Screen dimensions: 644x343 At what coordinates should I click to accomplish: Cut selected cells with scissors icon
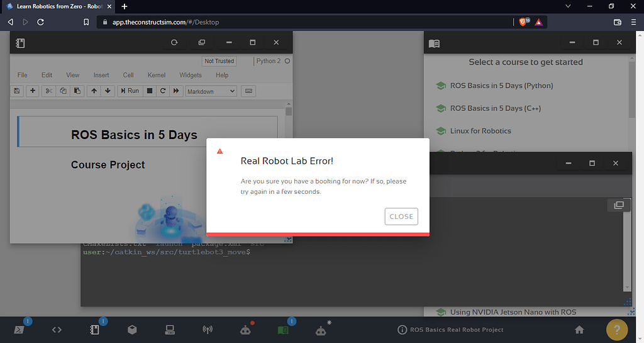(x=49, y=91)
